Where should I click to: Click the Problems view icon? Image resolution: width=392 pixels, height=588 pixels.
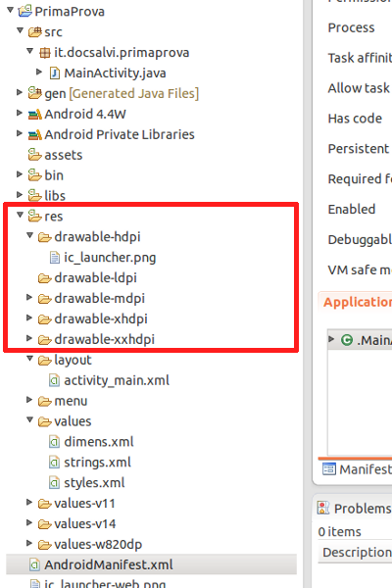coord(323,508)
